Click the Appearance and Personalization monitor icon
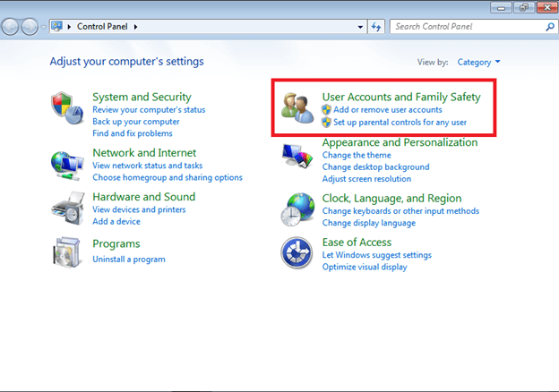This screenshot has height=392, width=559. click(x=297, y=156)
